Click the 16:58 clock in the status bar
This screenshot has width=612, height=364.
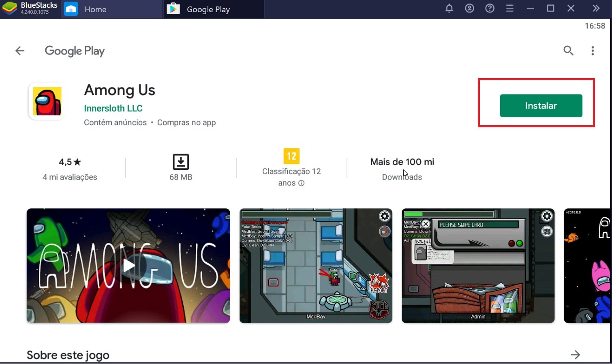coord(595,26)
